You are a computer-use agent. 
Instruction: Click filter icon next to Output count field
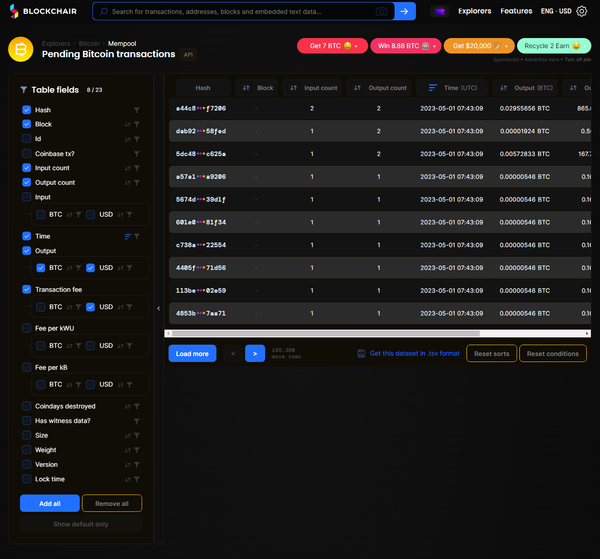click(x=137, y=183)
